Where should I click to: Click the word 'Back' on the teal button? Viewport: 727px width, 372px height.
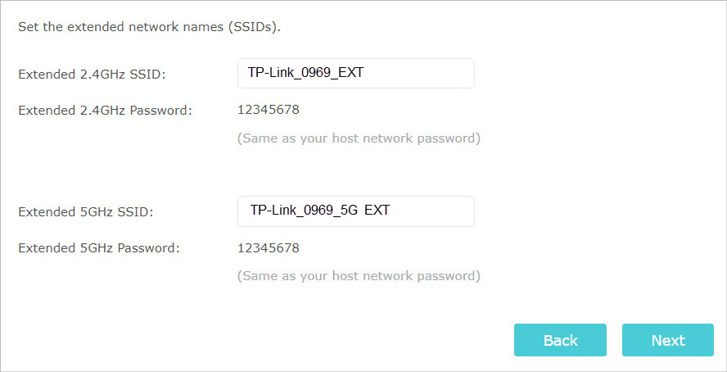pos(561,340)
